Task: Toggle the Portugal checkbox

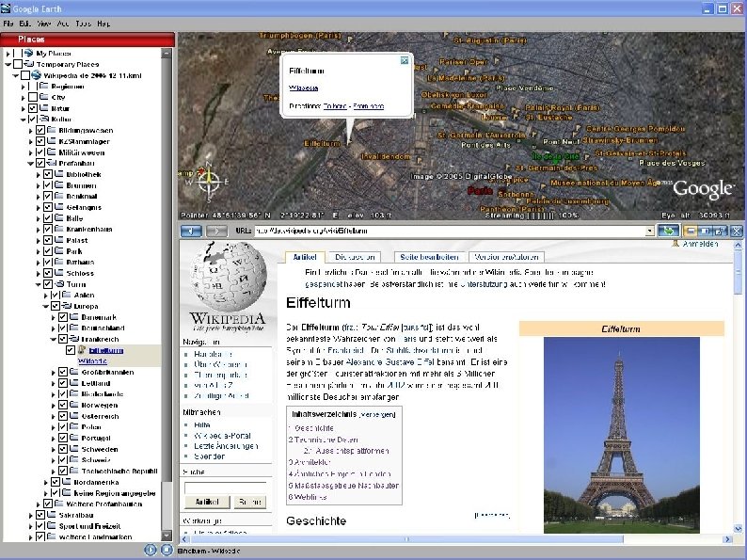Action: point(63,438)
